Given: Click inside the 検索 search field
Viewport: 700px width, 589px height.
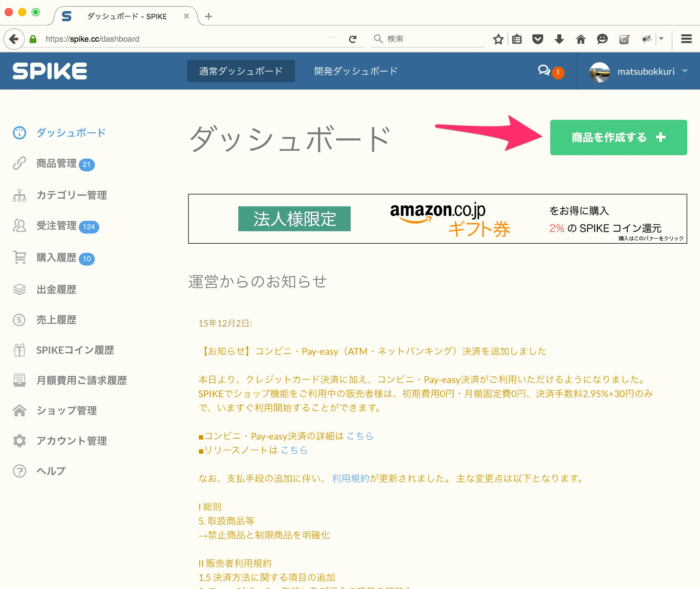Looking at the screenshot, I should pyautogui.click(x=427, y=39).
